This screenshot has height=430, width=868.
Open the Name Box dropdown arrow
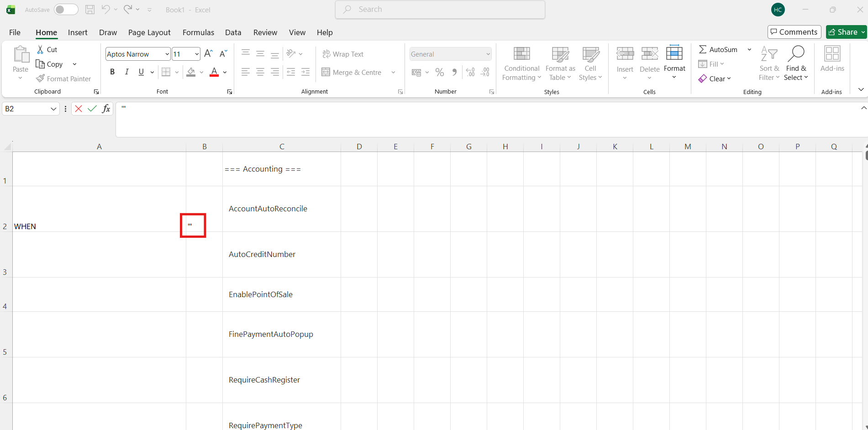coord(53,109)
